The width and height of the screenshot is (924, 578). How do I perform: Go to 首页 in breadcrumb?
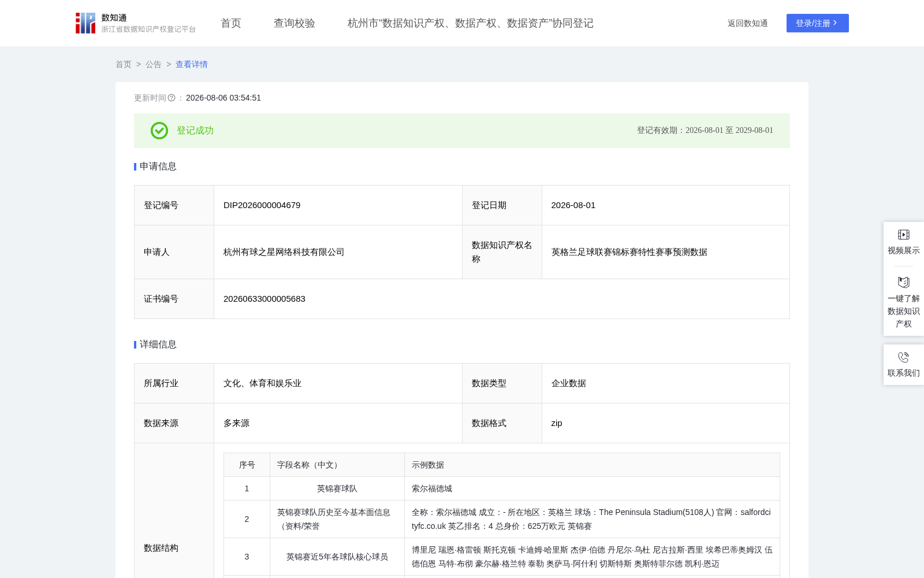[x=124, y=64]
